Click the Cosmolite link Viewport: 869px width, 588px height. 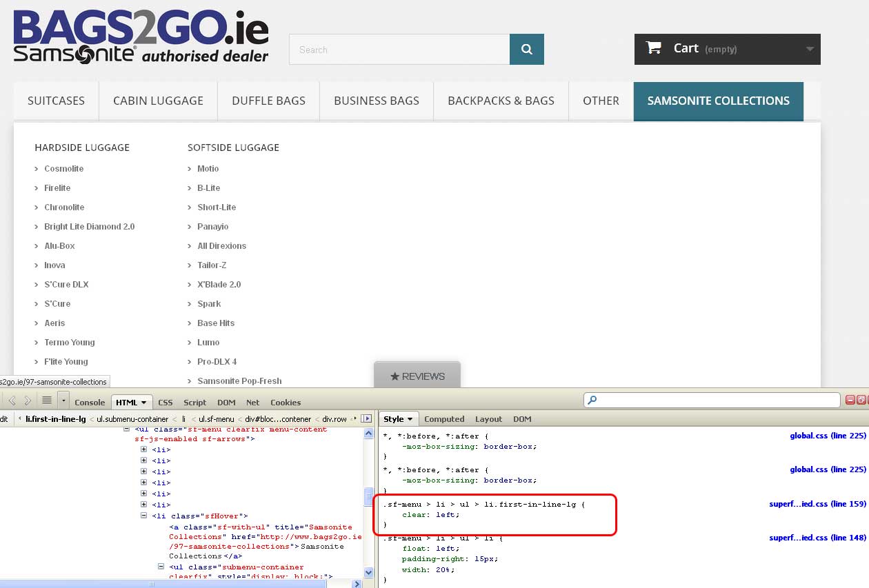tap(64, 168)
